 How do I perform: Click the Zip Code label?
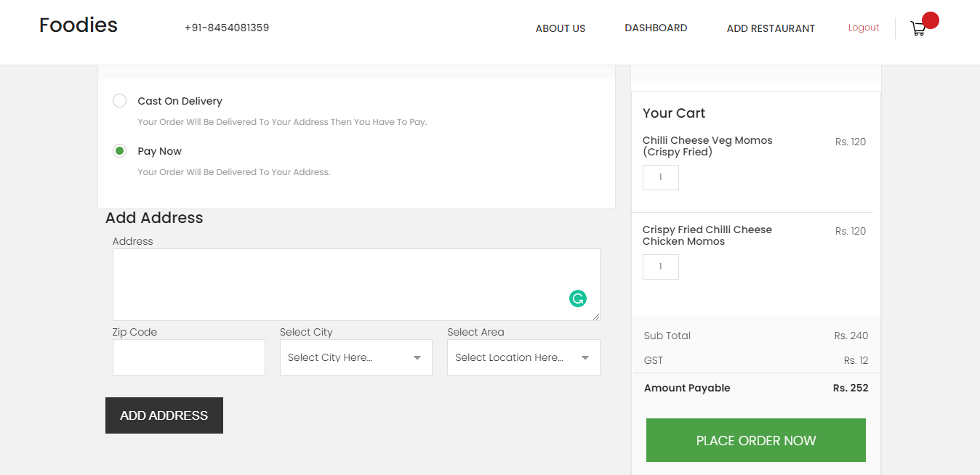134,332
